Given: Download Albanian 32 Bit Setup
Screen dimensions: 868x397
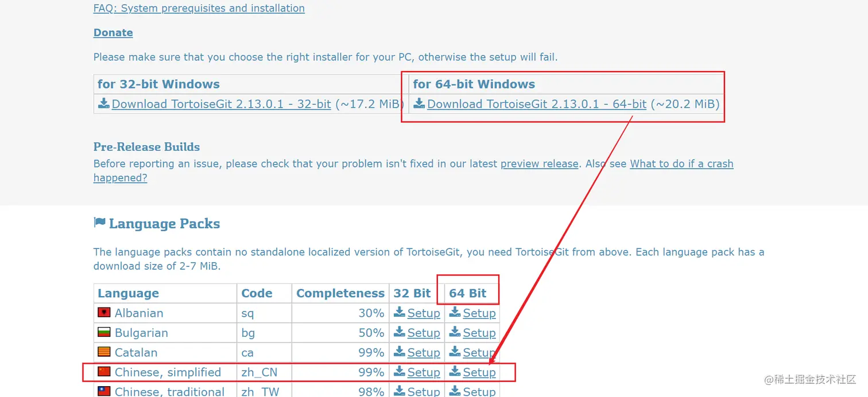Looking at the screenshot, I should point(424,313).
